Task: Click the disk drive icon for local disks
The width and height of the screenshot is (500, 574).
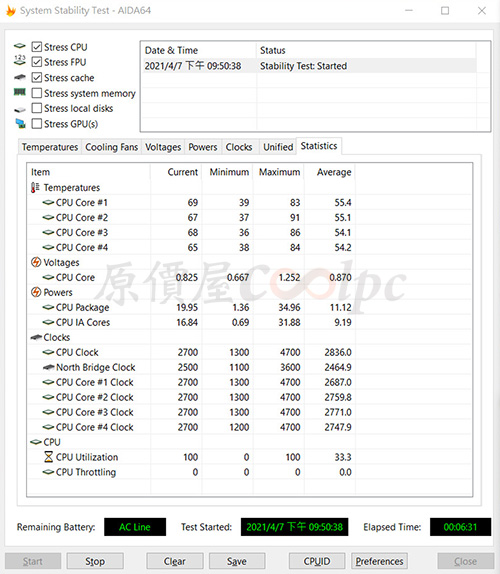Action: point(20,109)
